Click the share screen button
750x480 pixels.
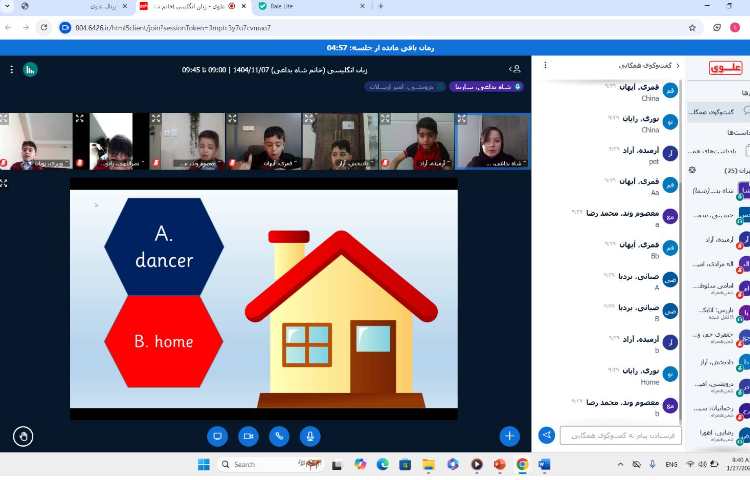pyautogui.click(x=217, y=436)
